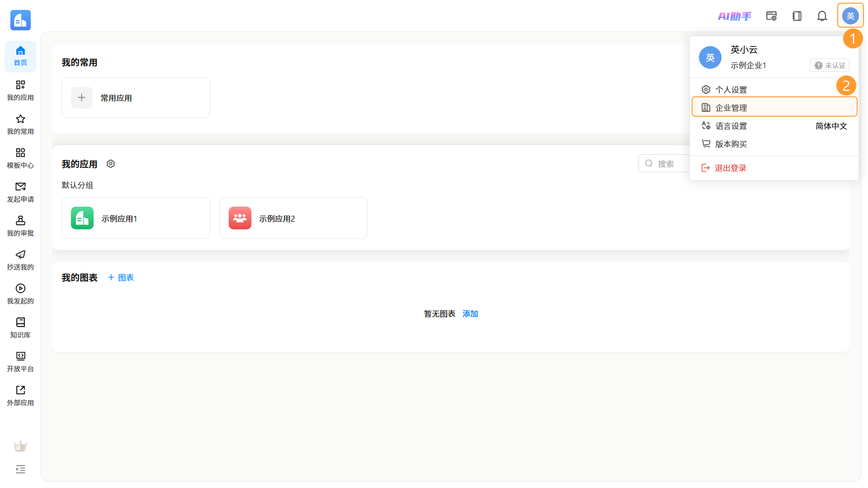
Task: Click the plus icon for 常用应用
Action: click(x=82, y=98)
